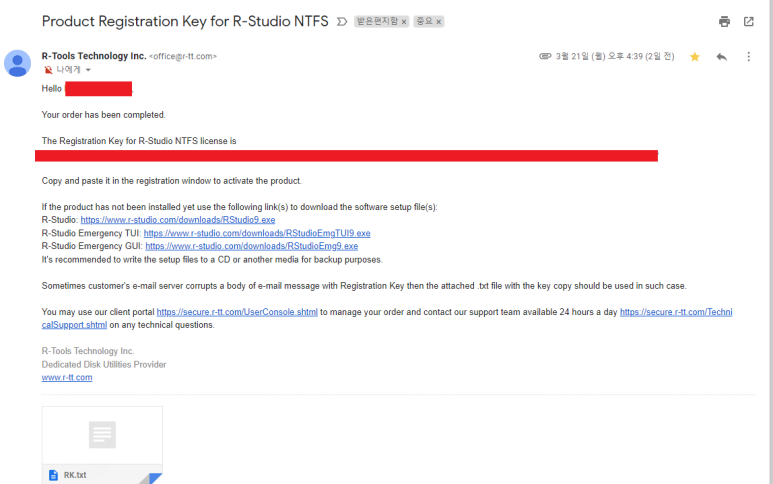Open the RStudioEmgTUI9.exe download link
The image size is (773, 484).
pos(257,233)
